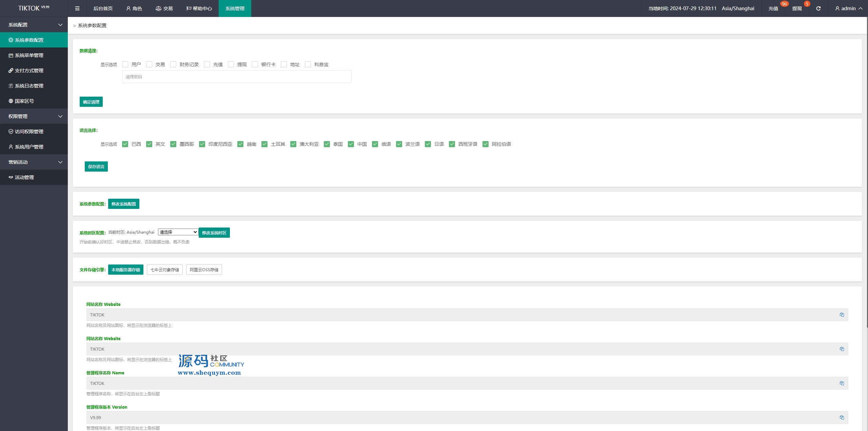
Task: Collapse the 系统配置 sidebar section
Action: click(x=34, y=25)
